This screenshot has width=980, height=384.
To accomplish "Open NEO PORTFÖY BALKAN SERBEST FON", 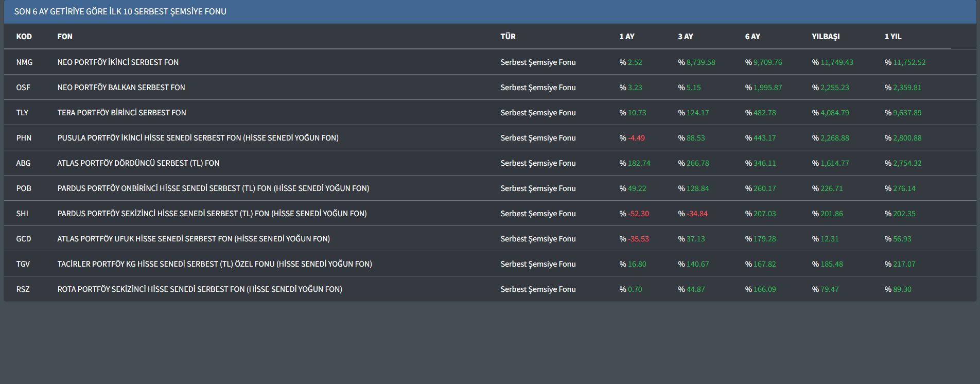I will point(121,88).
